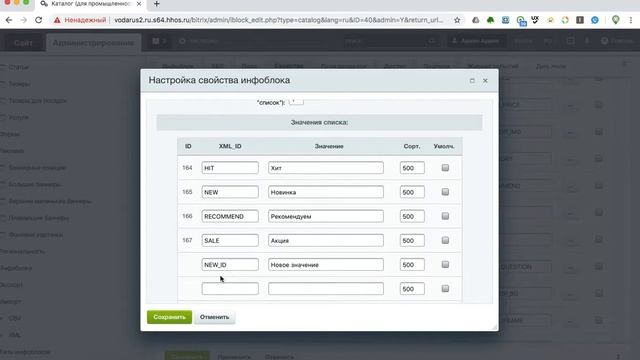Edit sort field of the RECOMMEND row
The height and width of the screenshot is (360, 640).
pyautogui.click(x=412, y=216)
